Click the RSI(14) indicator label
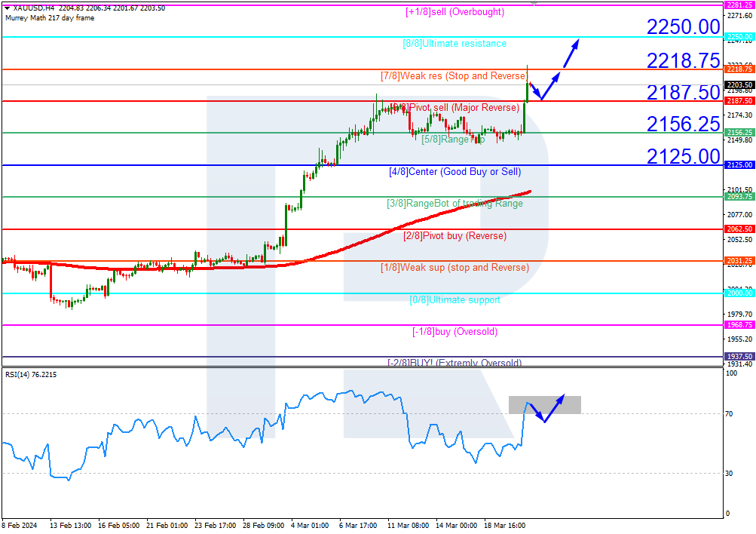Viewport: 756px width, 534px height. (x=30, y=374)
